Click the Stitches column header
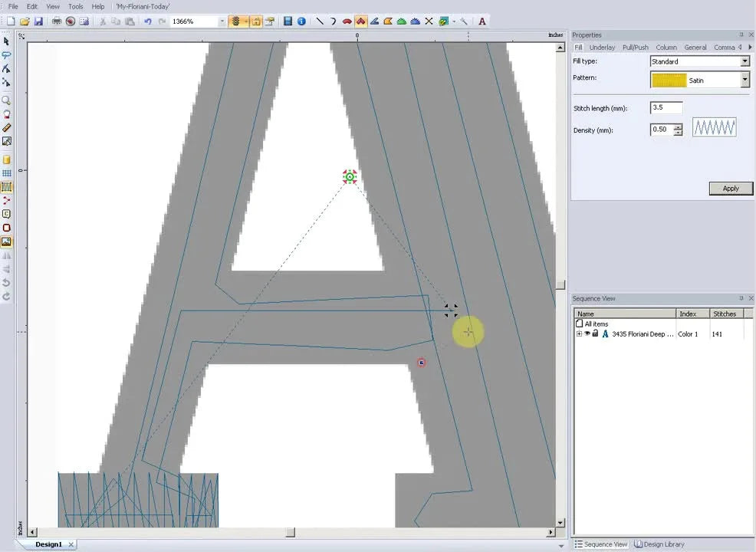Screen dimensions: 756x552 point(726,314)
